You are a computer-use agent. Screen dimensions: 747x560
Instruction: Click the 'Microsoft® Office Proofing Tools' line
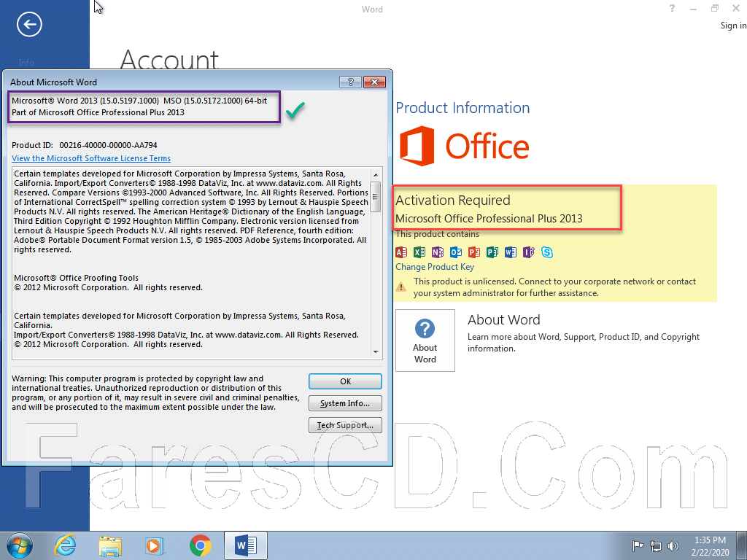76,278
